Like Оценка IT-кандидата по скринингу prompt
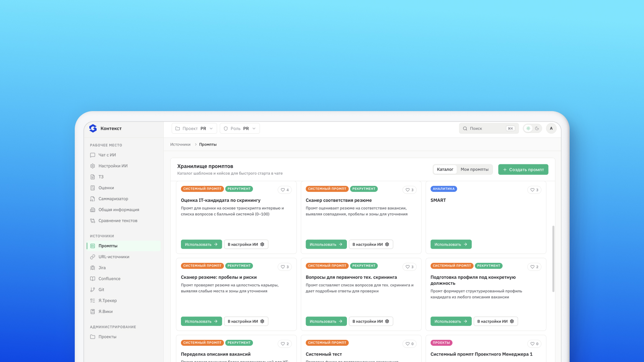644x362 pixels. click(285, 190)
